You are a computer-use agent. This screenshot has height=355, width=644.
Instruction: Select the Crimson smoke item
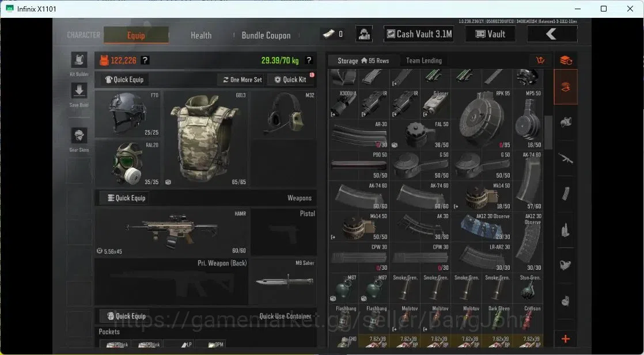pos(528,319)
